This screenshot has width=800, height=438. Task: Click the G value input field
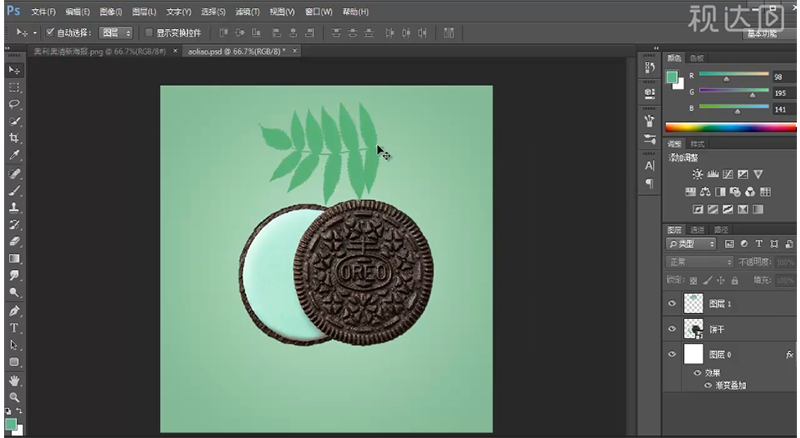(783, 93)
